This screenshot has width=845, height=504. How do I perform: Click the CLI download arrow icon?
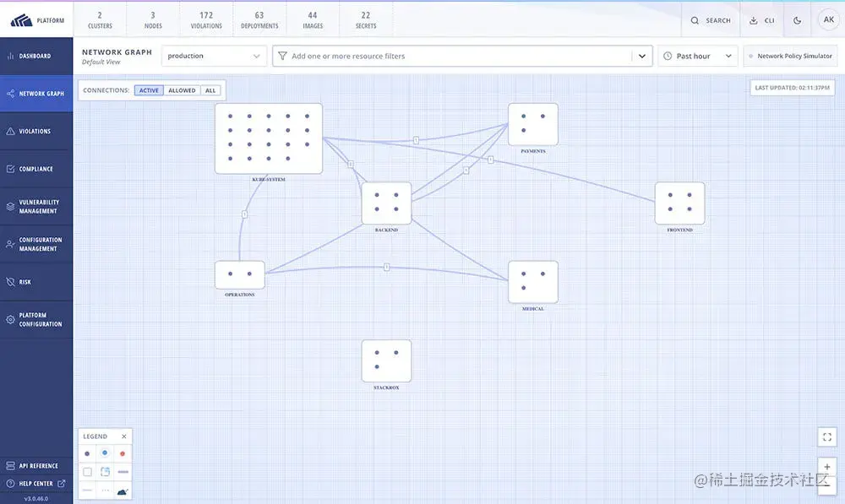[754, 20]
